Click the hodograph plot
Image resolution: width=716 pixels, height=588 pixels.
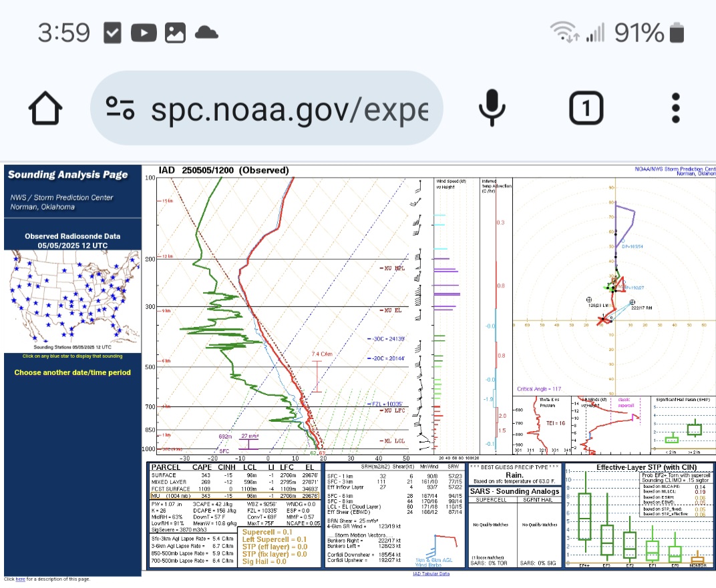(614, 286)
